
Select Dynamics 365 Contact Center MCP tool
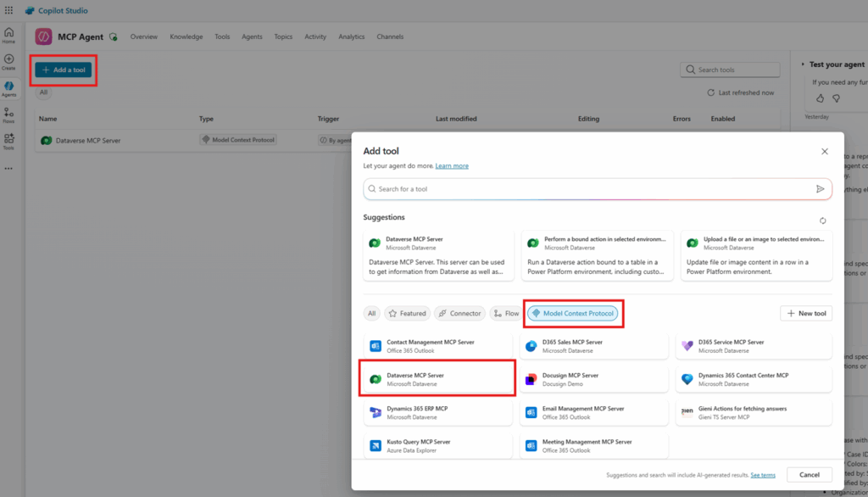point(754,380)
